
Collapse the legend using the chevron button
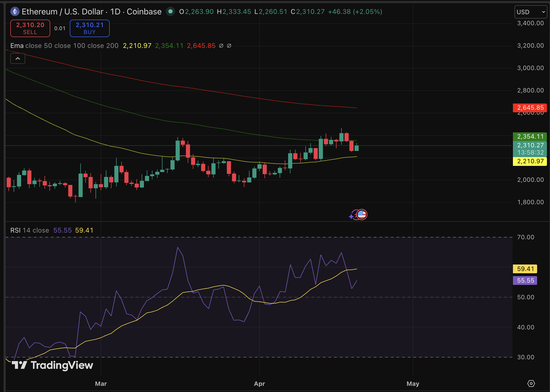pyautogui.click(x=18, y=58)
